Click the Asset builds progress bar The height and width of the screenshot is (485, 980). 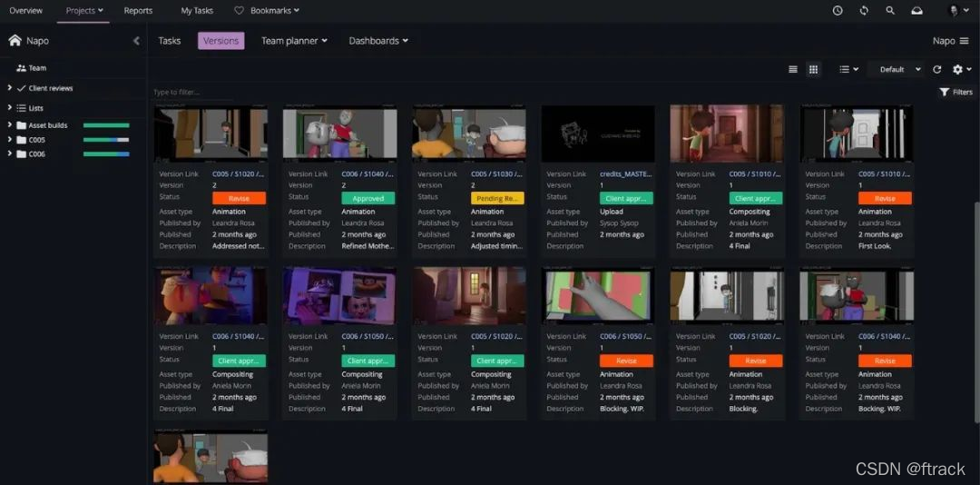pos(106,125)
